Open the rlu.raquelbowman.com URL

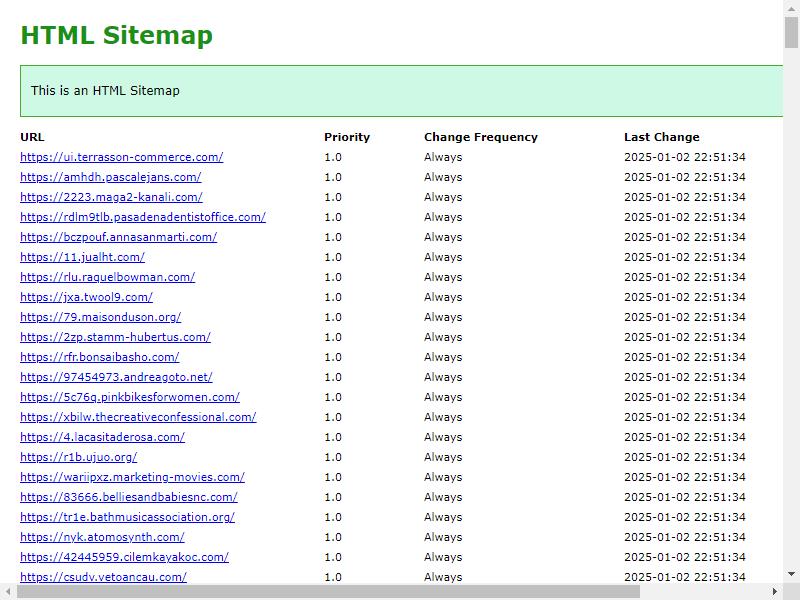108,277
